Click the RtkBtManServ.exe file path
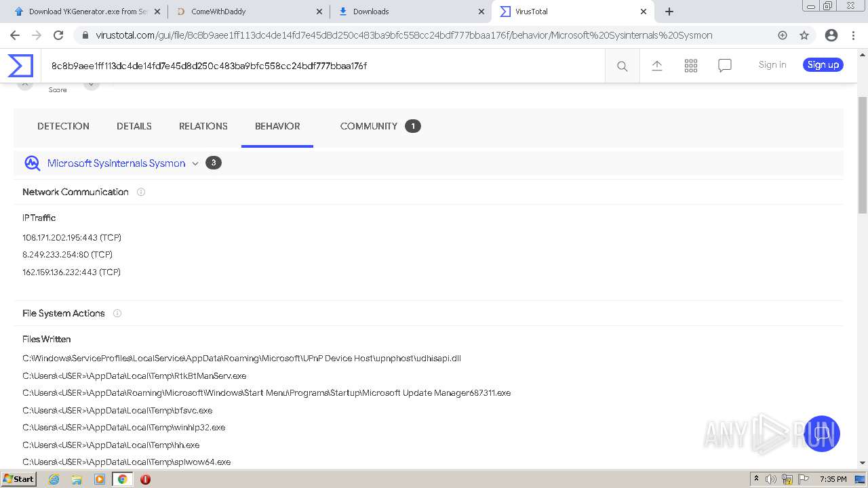The height and width of the screenshot is (488, 868). [134, 376]
